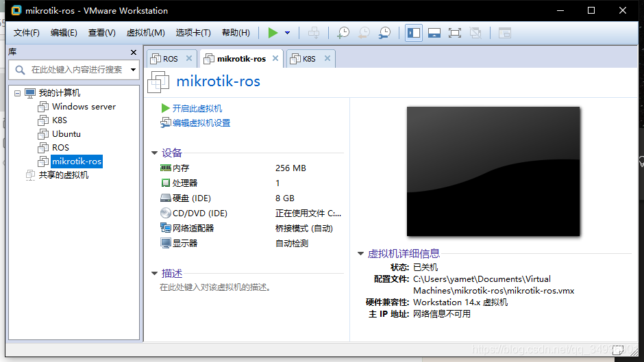Select the K8S VM in library
Image resolution: width=644 pixels, height=362 pixels.
[x=60, y=120]
